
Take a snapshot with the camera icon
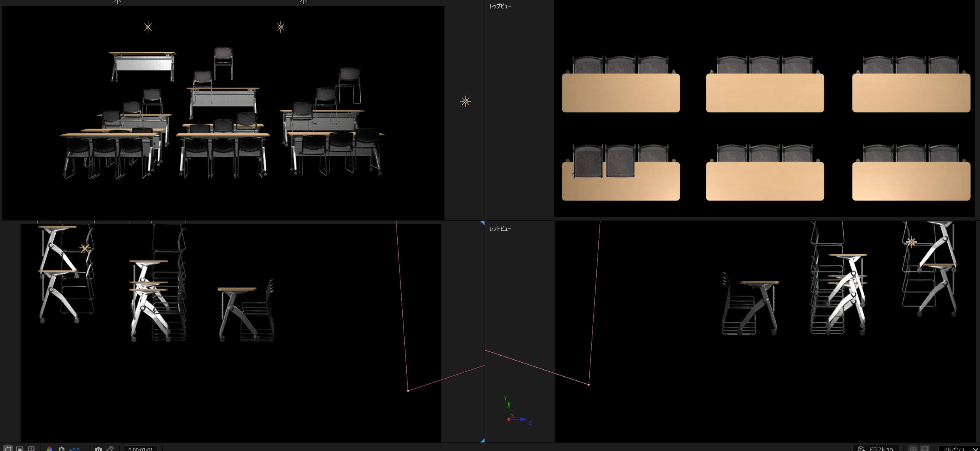[x=99, y=449]
